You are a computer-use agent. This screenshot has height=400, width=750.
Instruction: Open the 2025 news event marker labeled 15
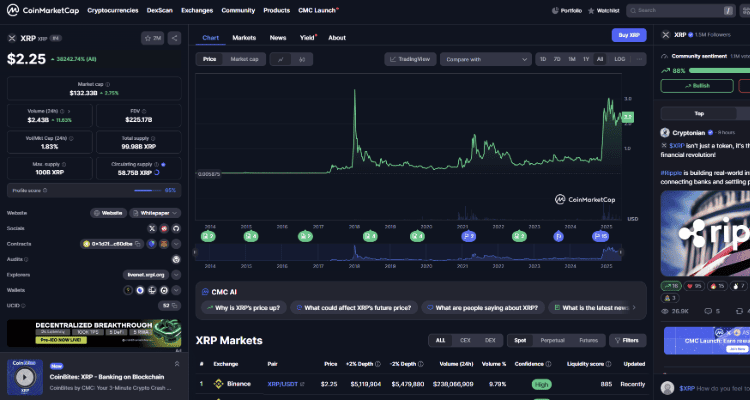(600, 236)
